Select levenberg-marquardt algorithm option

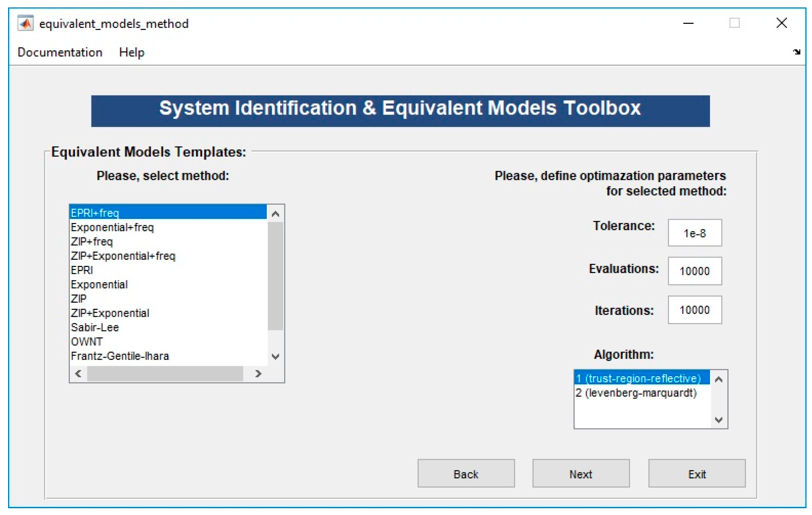(636, 393)
